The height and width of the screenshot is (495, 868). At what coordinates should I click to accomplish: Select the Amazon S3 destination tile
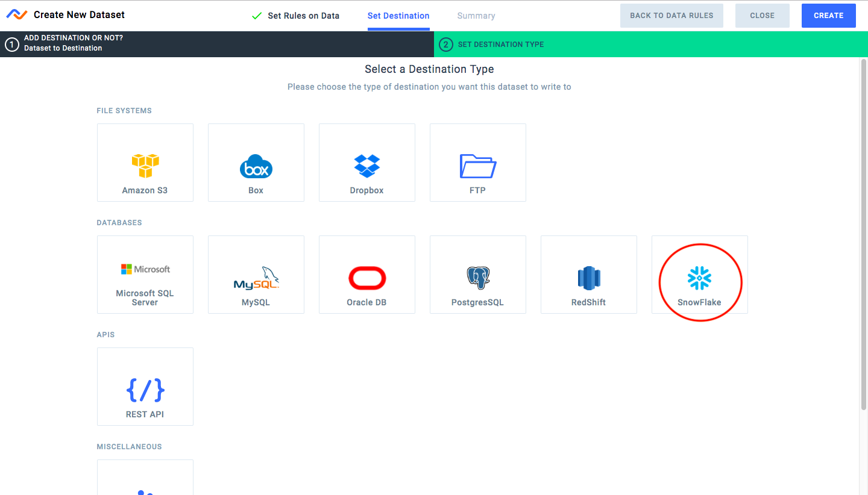[145, 163]
